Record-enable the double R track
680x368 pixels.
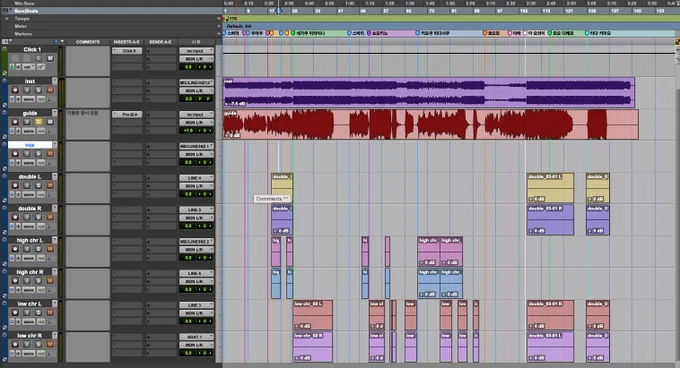coord(15,217)
